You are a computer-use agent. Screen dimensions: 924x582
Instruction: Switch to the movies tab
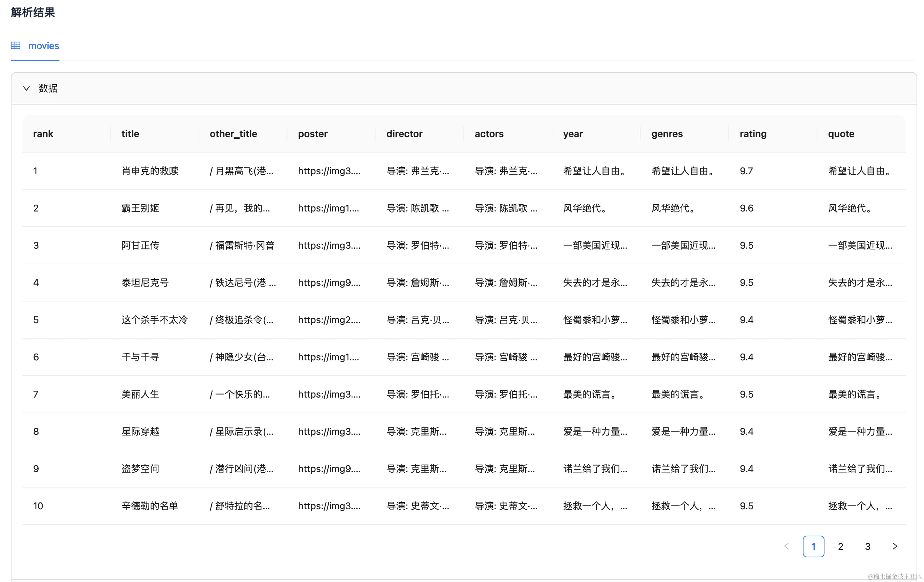[x=43, y=46]
